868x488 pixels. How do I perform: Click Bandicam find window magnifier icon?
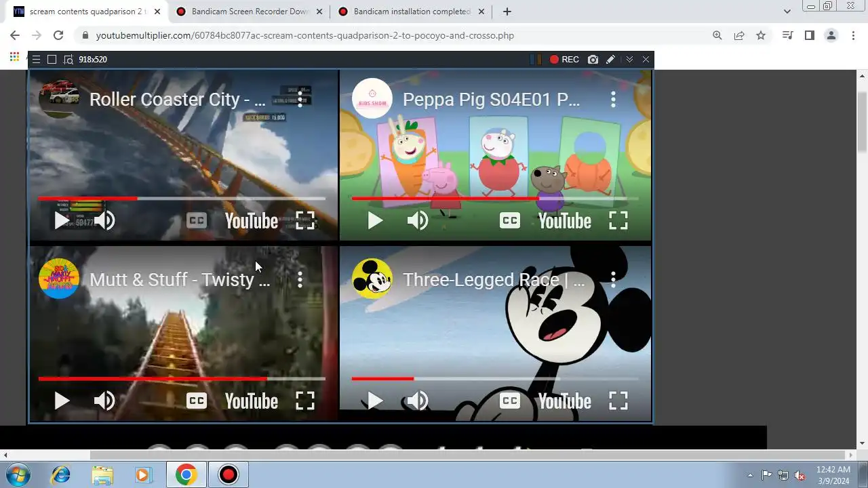tap(68, 60)
